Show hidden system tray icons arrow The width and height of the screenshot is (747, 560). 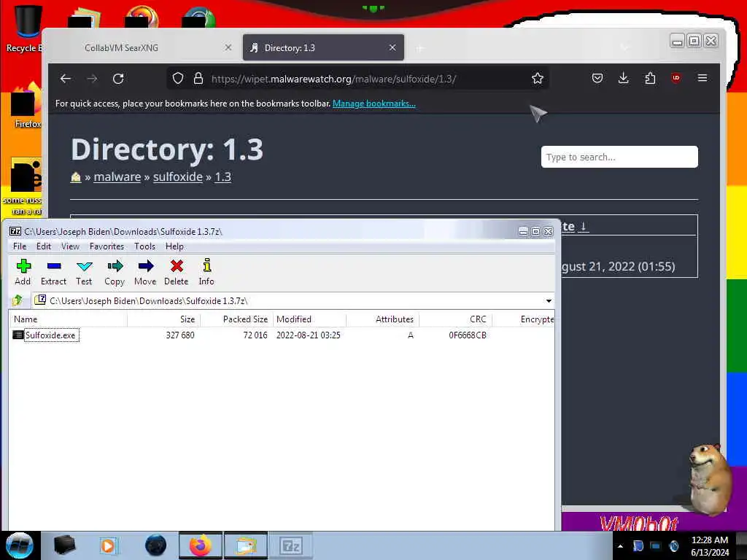620,546
